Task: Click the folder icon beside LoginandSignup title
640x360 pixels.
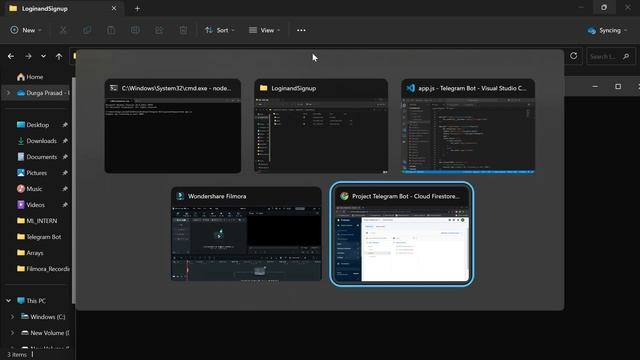Action: tap(263, 88)
